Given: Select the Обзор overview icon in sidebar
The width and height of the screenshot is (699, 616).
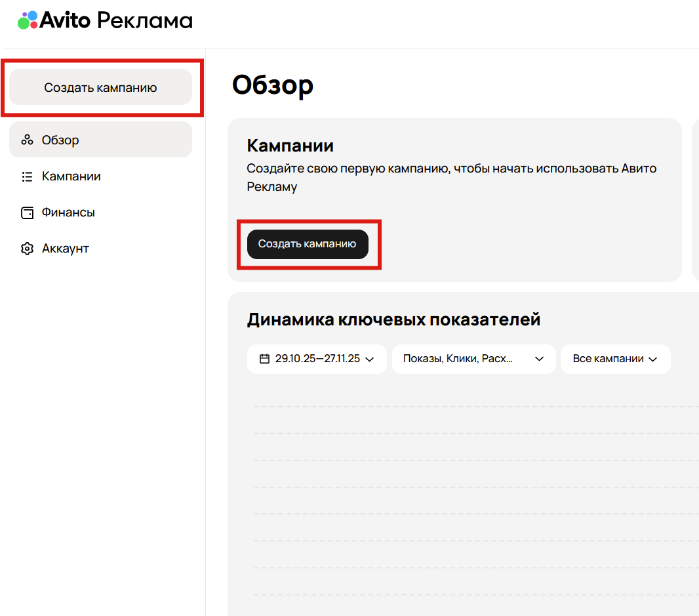Looking at the screenshot, I should coord(27,139).
